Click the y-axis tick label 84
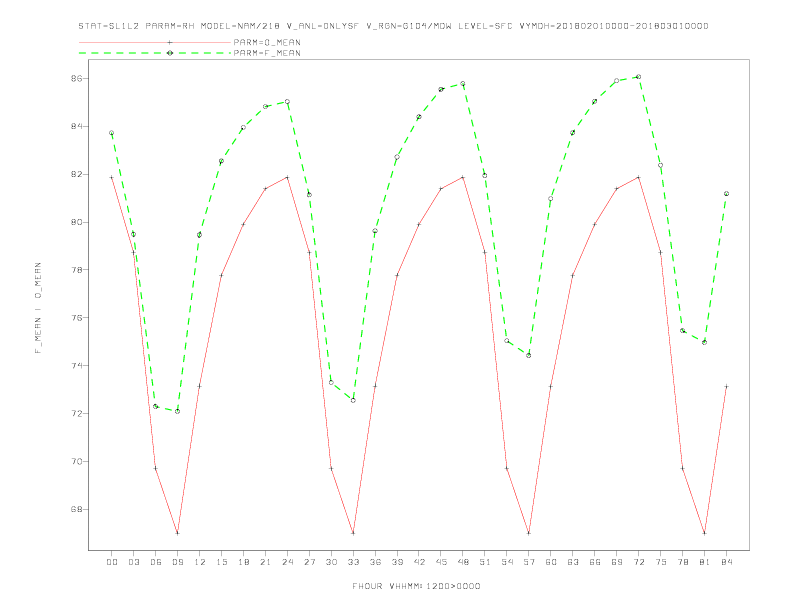Viewport: 792px width, 612px height. pos(77,126)
